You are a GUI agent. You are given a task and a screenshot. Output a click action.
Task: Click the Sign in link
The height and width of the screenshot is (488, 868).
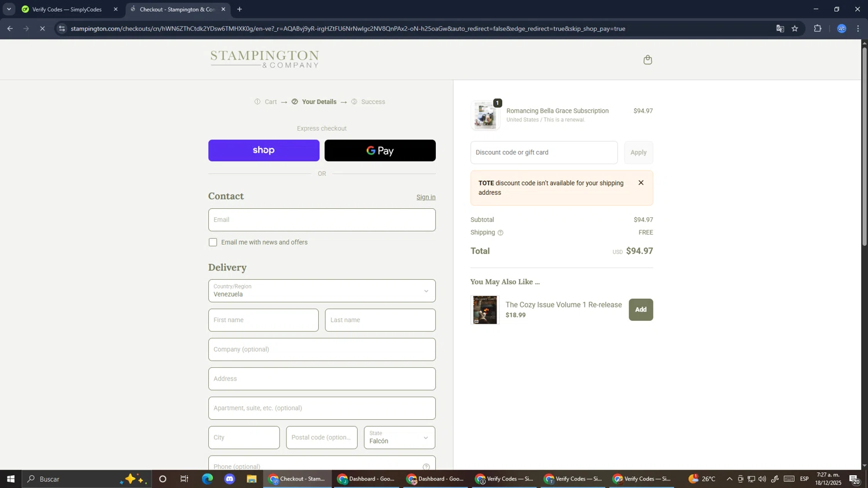click(x=426, y=197)
